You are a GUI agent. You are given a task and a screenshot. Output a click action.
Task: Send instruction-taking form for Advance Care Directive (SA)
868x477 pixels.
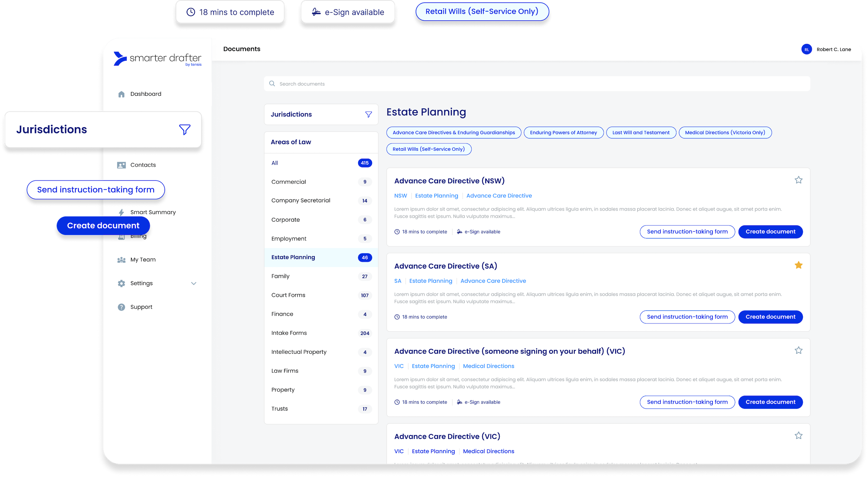click(687, 317)
